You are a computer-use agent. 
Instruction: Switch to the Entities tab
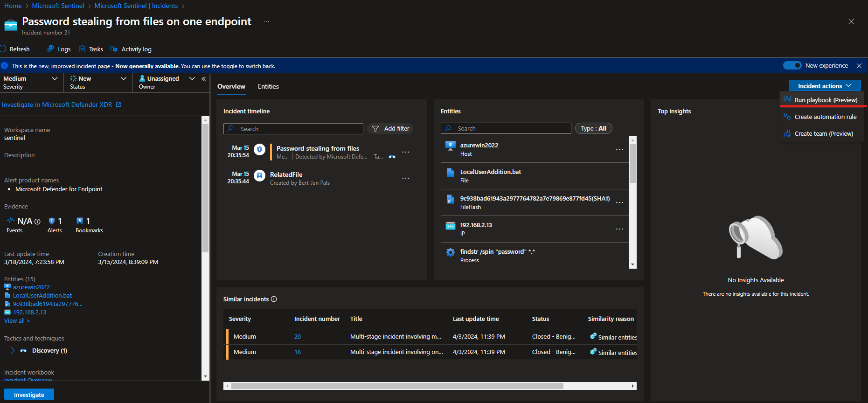point(268,86)
